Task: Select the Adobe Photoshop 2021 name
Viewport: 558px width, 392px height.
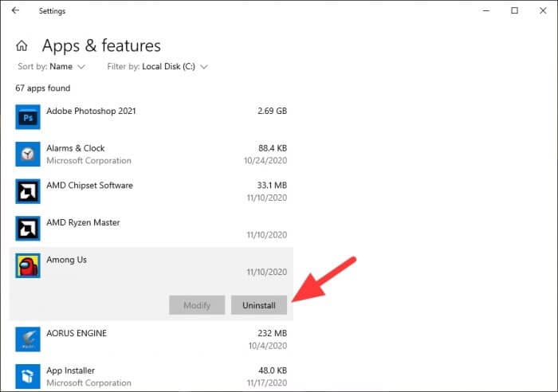Action: click(x=91, y=111)
